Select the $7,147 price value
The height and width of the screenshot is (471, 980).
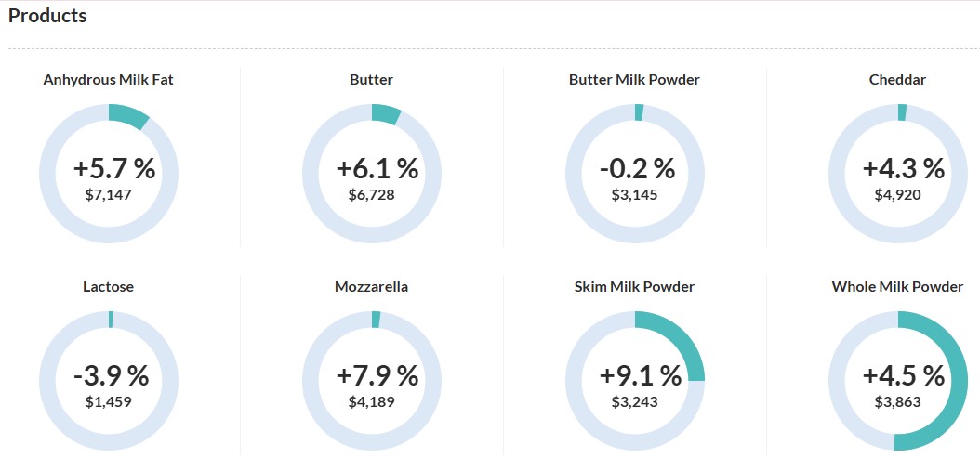[108, 195]
